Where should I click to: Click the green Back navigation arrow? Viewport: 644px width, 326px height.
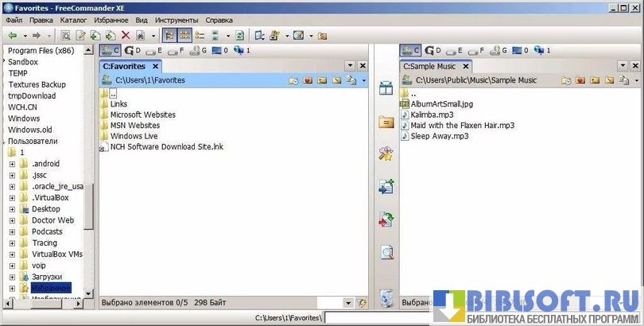pyautogui.click(x=12, y=36)
